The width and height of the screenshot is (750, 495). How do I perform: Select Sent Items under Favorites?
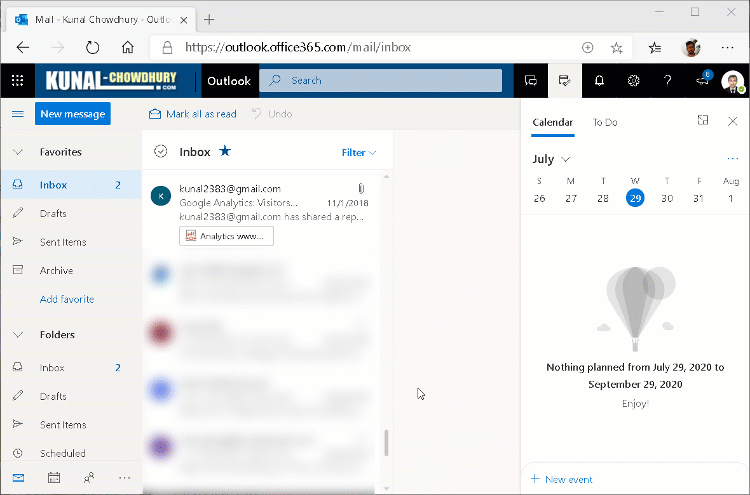(71, 242)
